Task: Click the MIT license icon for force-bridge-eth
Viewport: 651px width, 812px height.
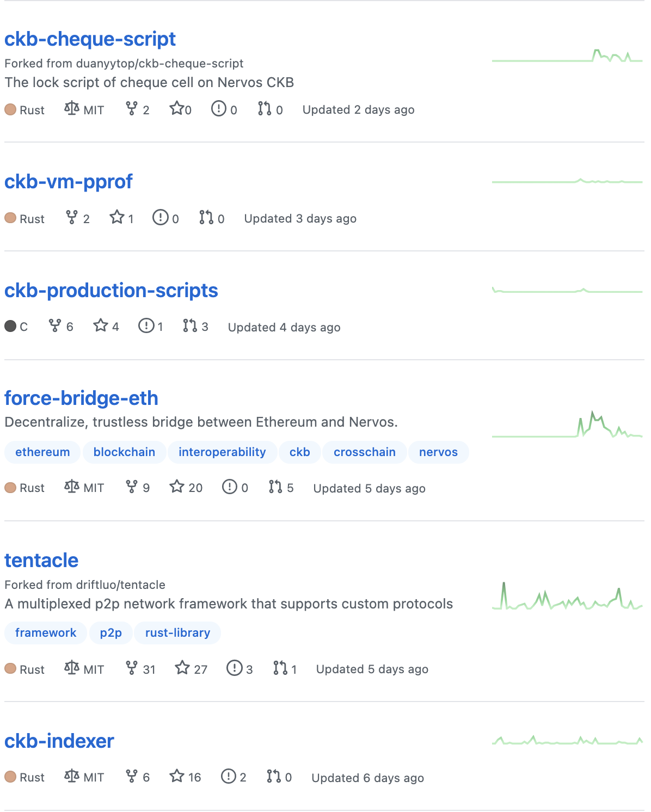Action: pyautogui.click(x=71, y=486)
